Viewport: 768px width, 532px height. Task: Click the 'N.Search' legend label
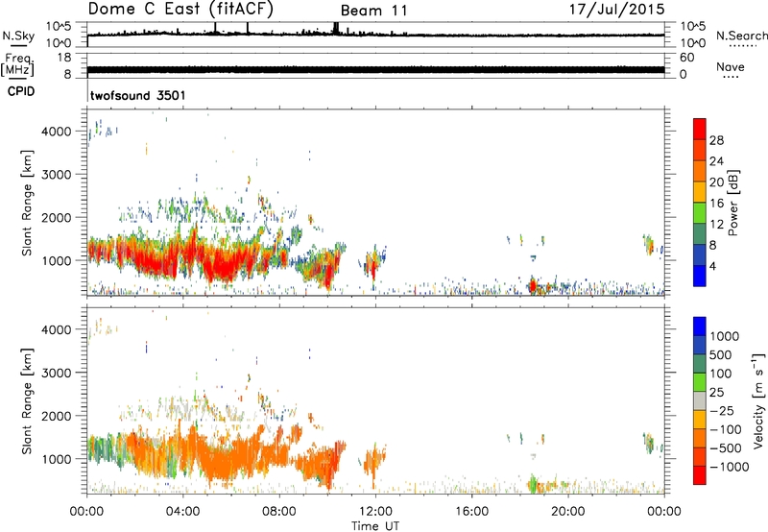tap(741, 36)
